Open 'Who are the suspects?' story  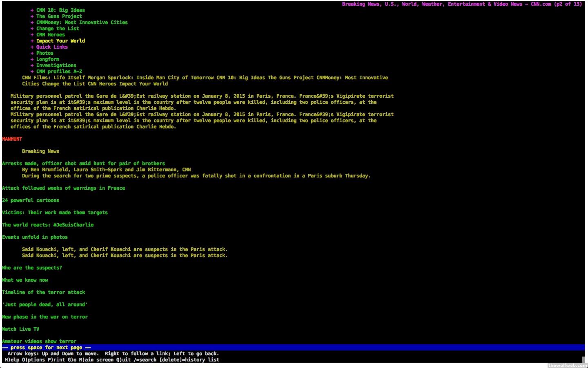pyautogui.click(x=32, y=268)
